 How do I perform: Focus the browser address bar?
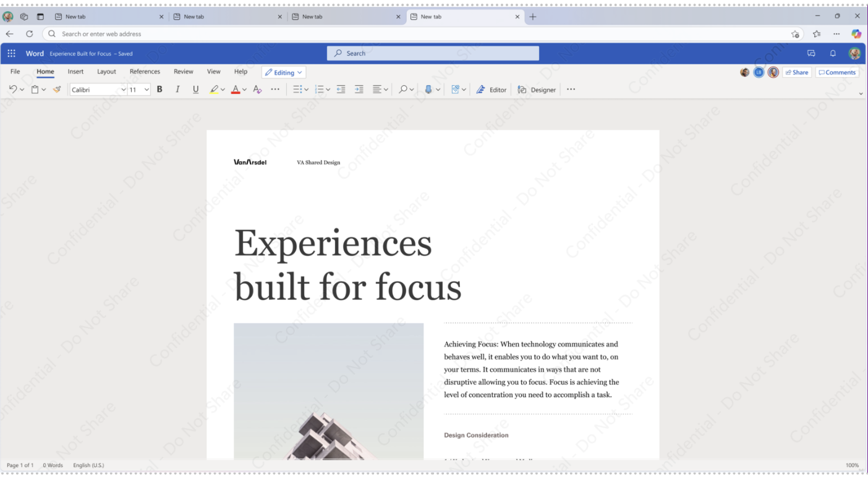pyautogui.click(x=423, y=34)
